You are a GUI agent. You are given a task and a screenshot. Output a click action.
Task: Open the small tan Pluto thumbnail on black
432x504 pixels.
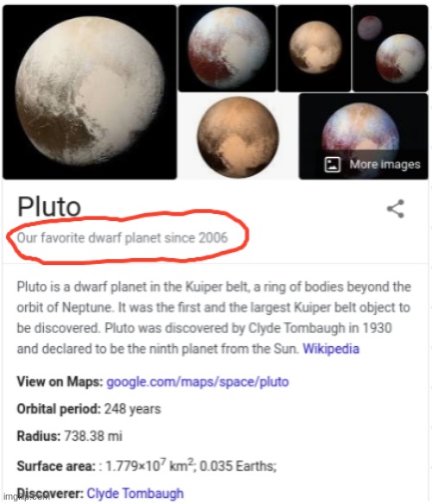pyautogui.click(x=314, y=48)
